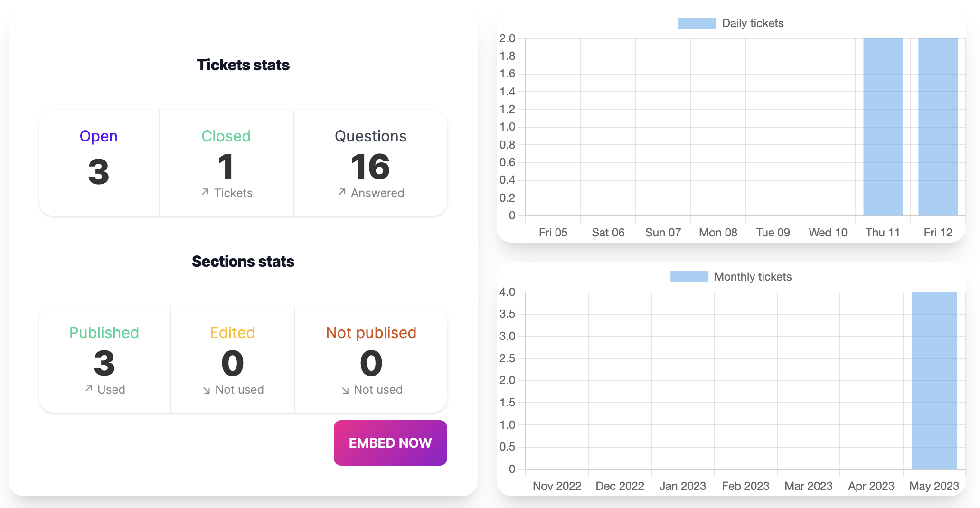Image resolution: width=980 pixels, height=508 pixels.
Task: Click the up-right arrow beside Answered
Action: tap(342, 192)
